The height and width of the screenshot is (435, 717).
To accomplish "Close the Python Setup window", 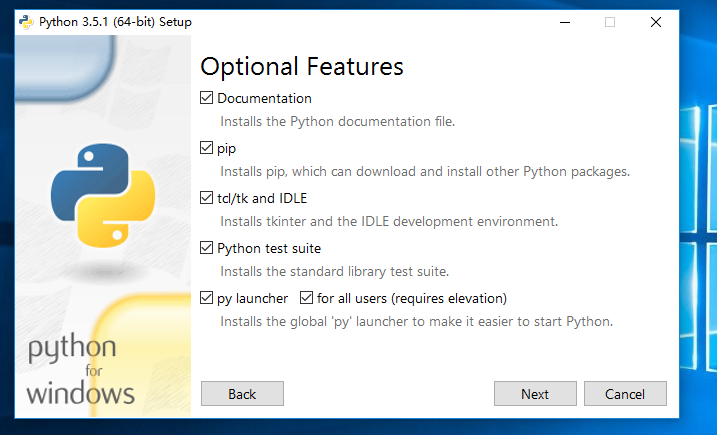I will (x=656, y=22).
